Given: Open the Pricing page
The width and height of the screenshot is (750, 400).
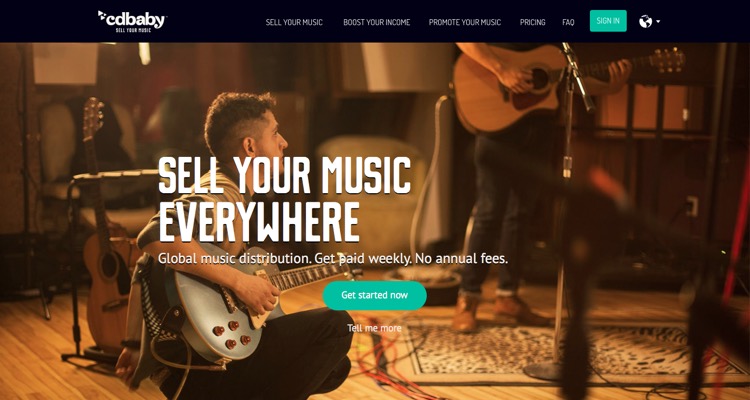Looking at the screenshot, I should click(532, 22).
